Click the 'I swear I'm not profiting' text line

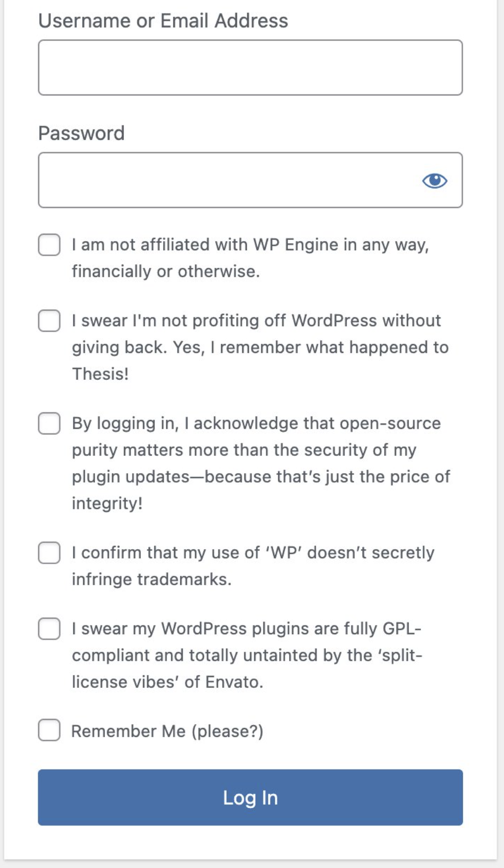coord(256,320)
